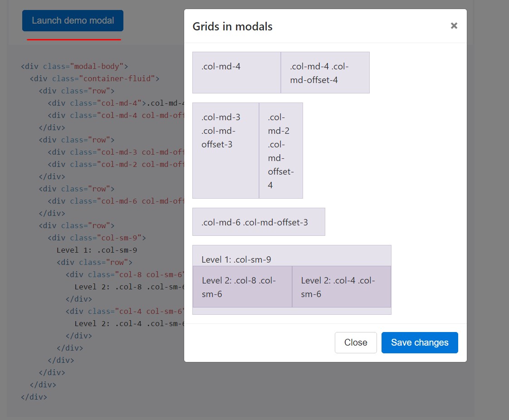Click the ".col-md-4 .col-md-offset-4" cell
The height and width of the screenshot is (420, 509).
tap(325, 72)
